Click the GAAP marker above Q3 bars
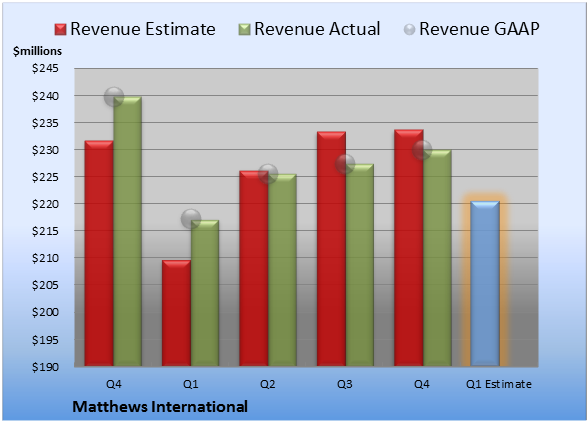The width and height of the screenshot is (588, 422). pos(345,164)
